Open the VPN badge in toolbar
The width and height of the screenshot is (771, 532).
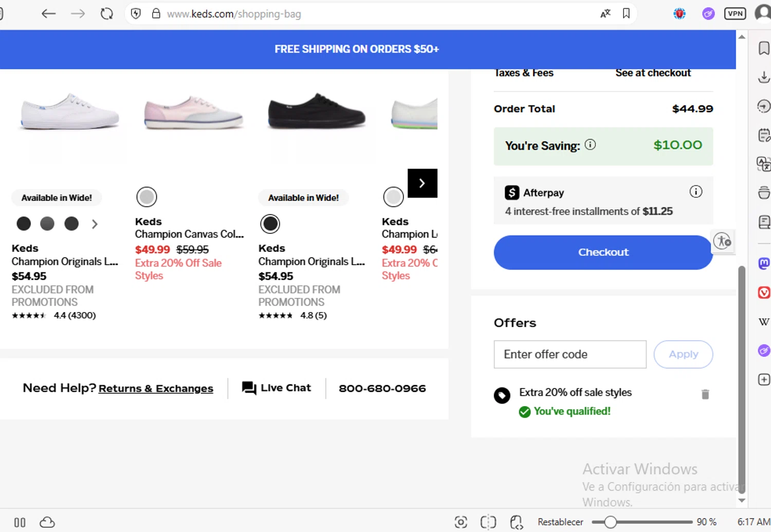(735, 14)
